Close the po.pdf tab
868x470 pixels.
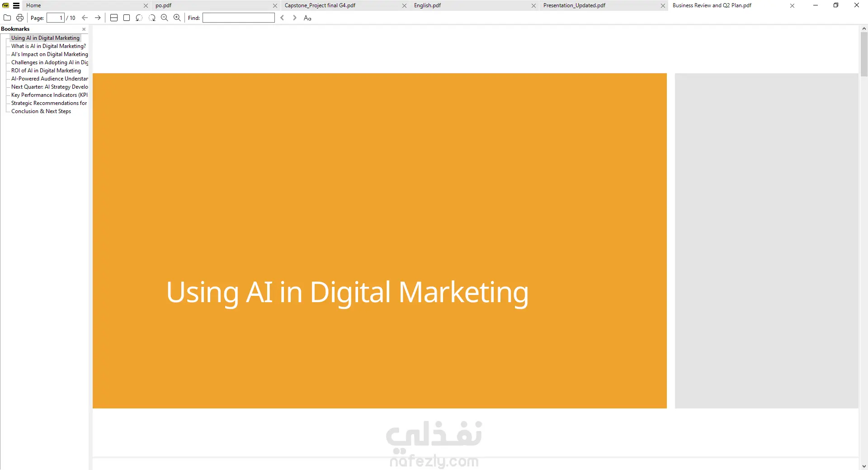[275, 5]
